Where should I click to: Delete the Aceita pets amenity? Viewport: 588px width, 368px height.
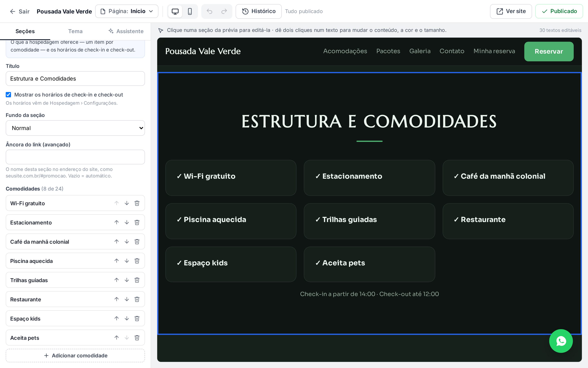[137, 338]
